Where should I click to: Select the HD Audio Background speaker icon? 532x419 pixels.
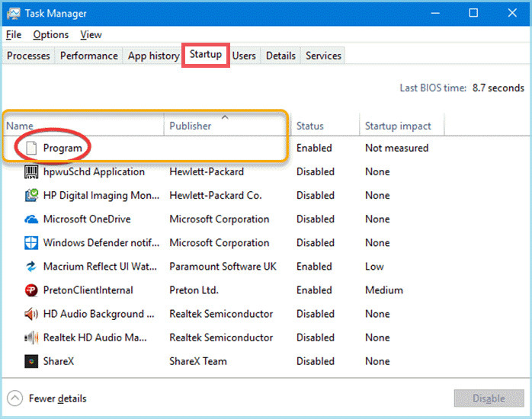[x=31, y=314]
